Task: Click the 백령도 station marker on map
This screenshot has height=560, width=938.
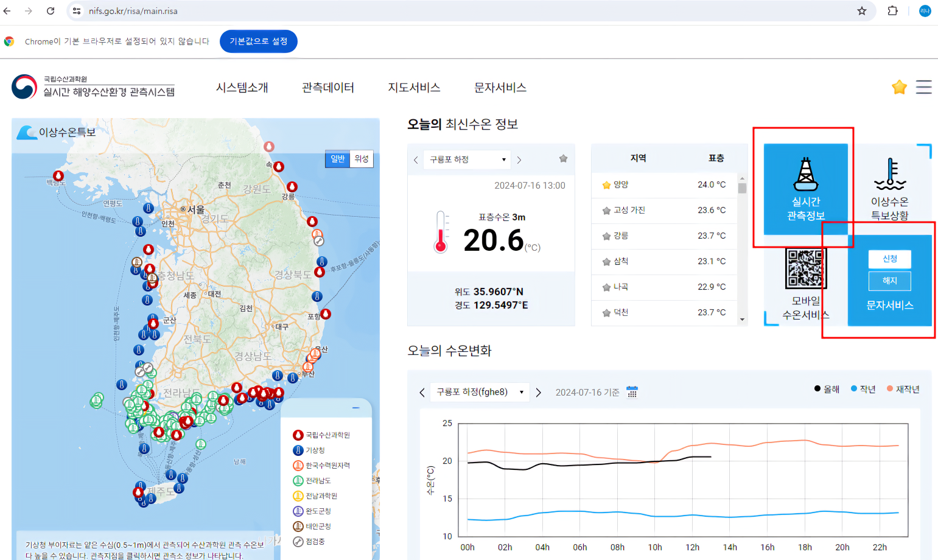Action: tap(58, 176)
